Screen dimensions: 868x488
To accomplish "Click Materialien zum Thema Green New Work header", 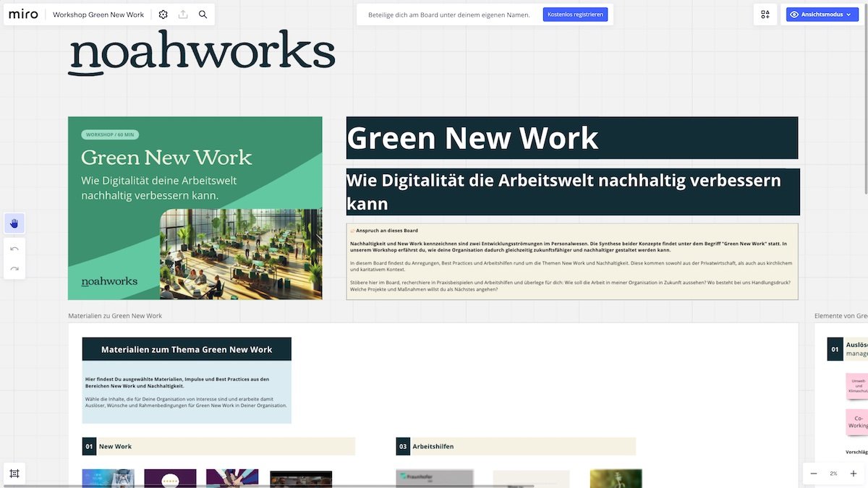I will tap(187, 349).
